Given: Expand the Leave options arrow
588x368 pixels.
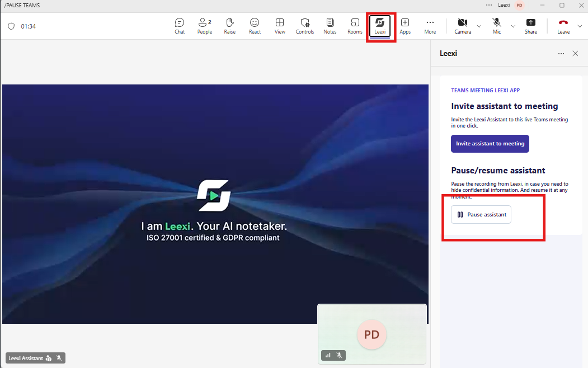Looking at the screenshot, I should click(580, 26).
